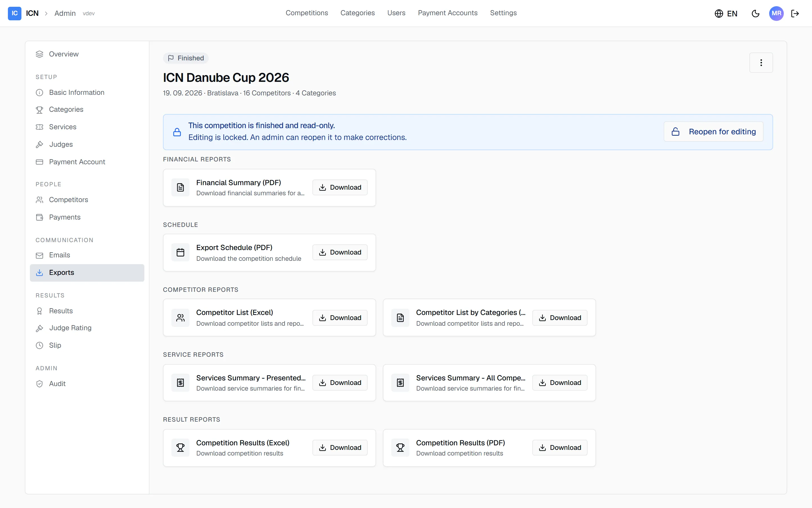The width and height of the screenshot is (812, 508).
Task: Go to Users in top navigation
Action: (x=396, y=13)
